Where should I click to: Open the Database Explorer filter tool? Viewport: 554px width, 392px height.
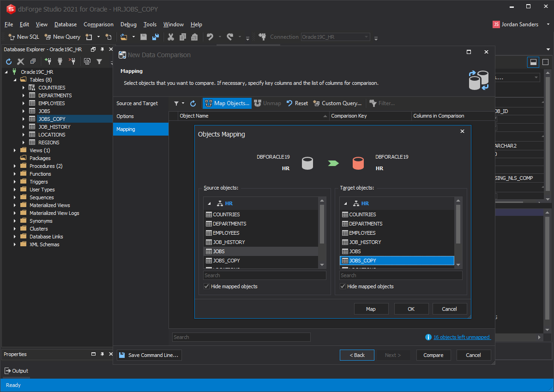pyautogui.click(x=99, y=61)
